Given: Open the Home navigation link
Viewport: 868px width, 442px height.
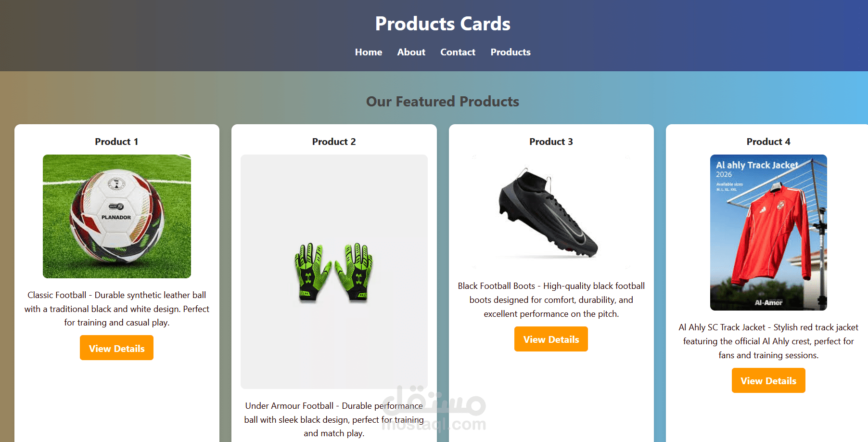Looking at the screenshot, I should [368, 52].
